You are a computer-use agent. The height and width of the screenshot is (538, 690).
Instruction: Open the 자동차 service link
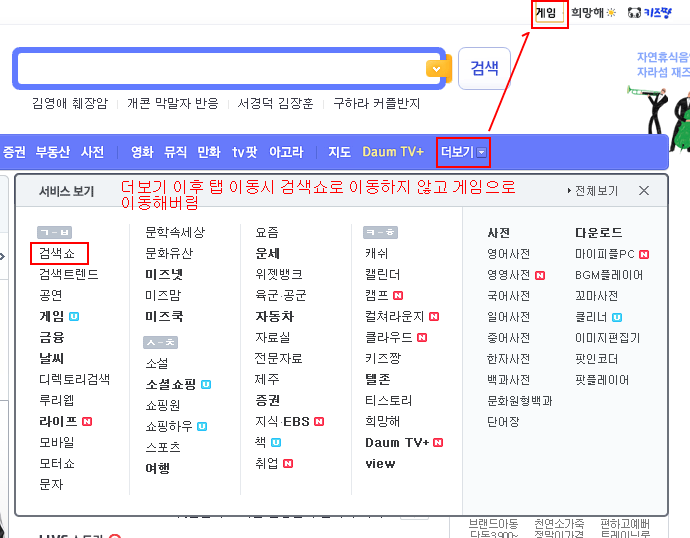(274, 316)
